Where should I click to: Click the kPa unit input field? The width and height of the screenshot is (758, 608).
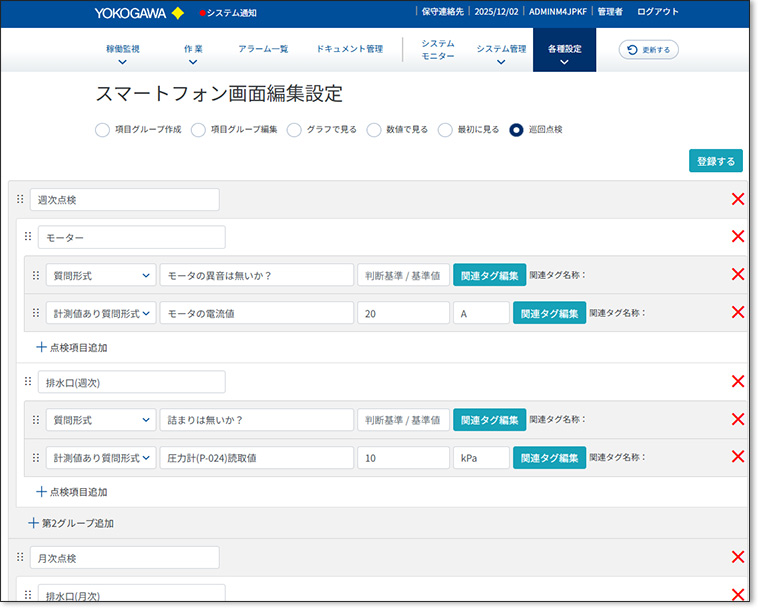point(481,457)
